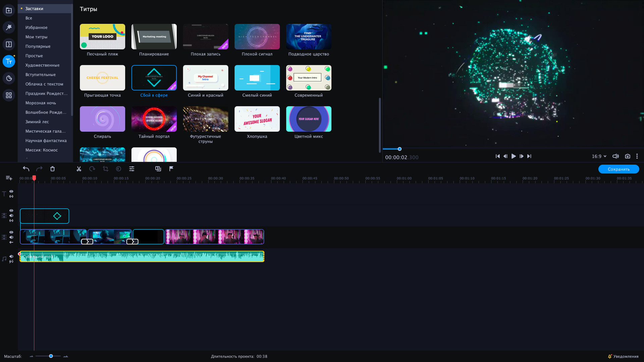Open the preview three-dot options menu
Viewport: 644px width, 362px height.
pos(637,156)
